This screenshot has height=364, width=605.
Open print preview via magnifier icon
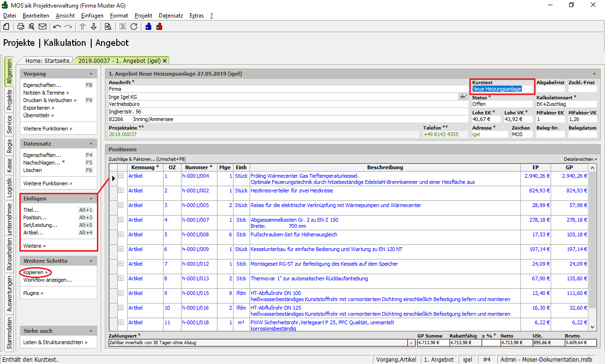32,26
